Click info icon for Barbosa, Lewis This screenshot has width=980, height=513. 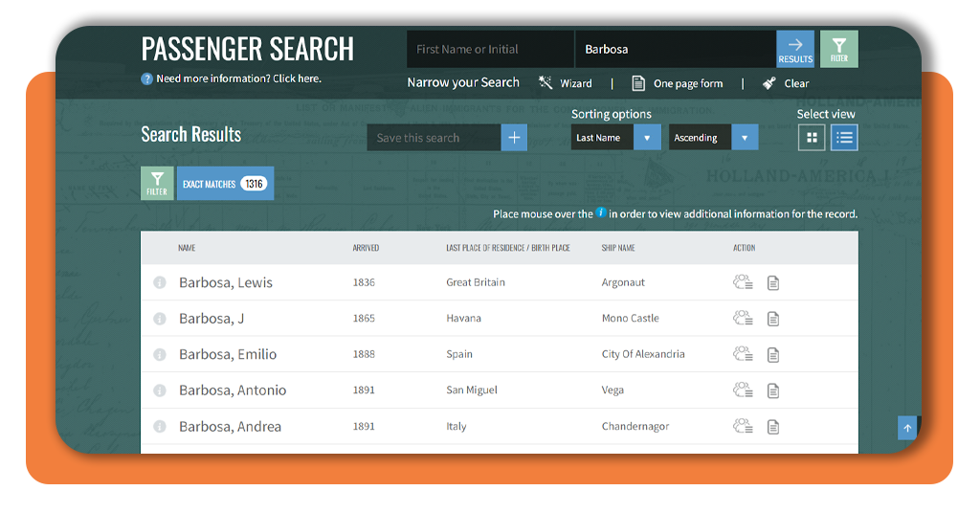click(160, 282)
